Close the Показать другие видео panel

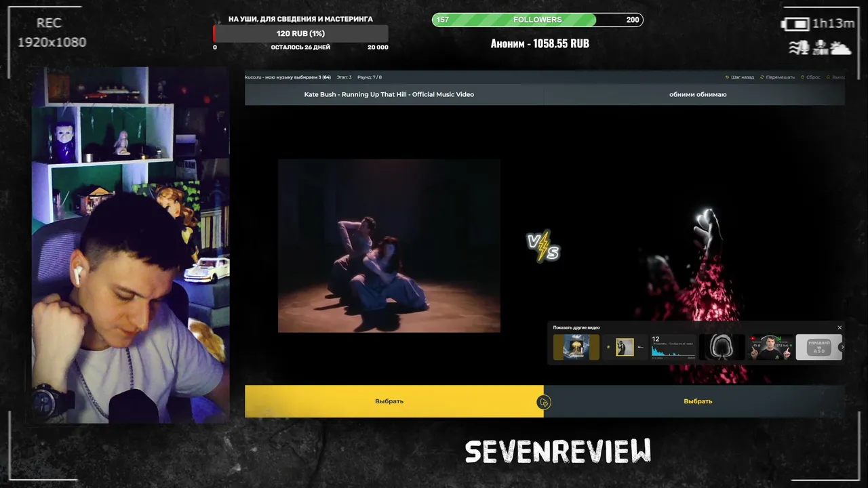point(840,327)
